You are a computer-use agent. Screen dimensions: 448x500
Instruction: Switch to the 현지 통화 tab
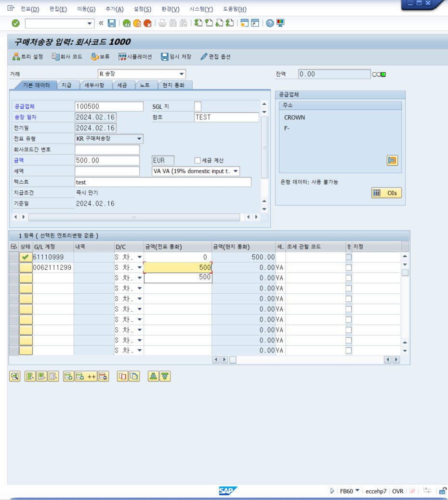click(x=173, y=85)
